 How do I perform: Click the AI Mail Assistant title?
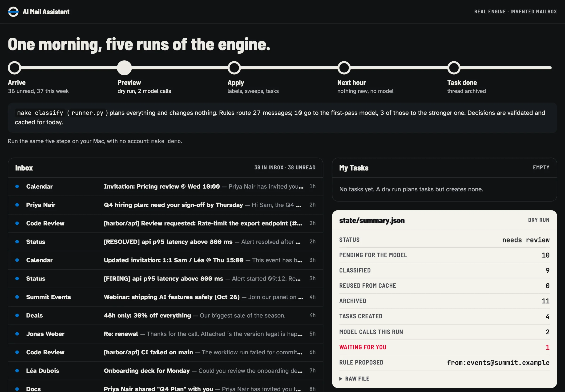pyautogui.click(x=46, y=12)
